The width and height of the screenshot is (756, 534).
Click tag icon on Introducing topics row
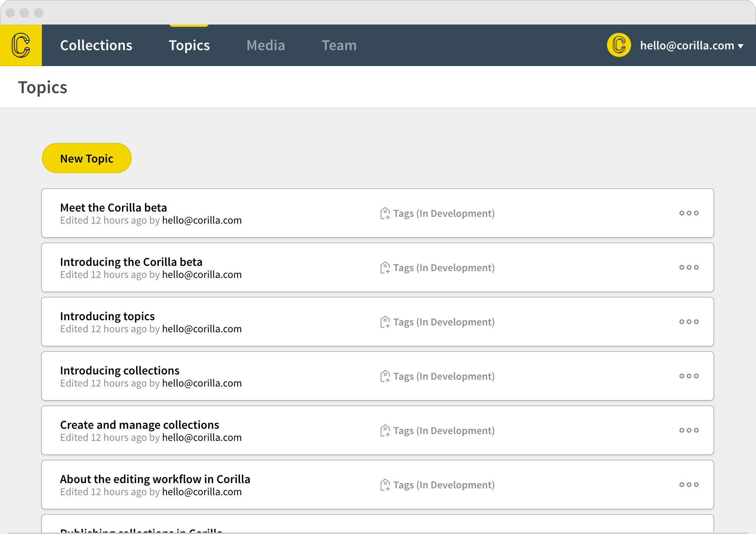point(385,322)
